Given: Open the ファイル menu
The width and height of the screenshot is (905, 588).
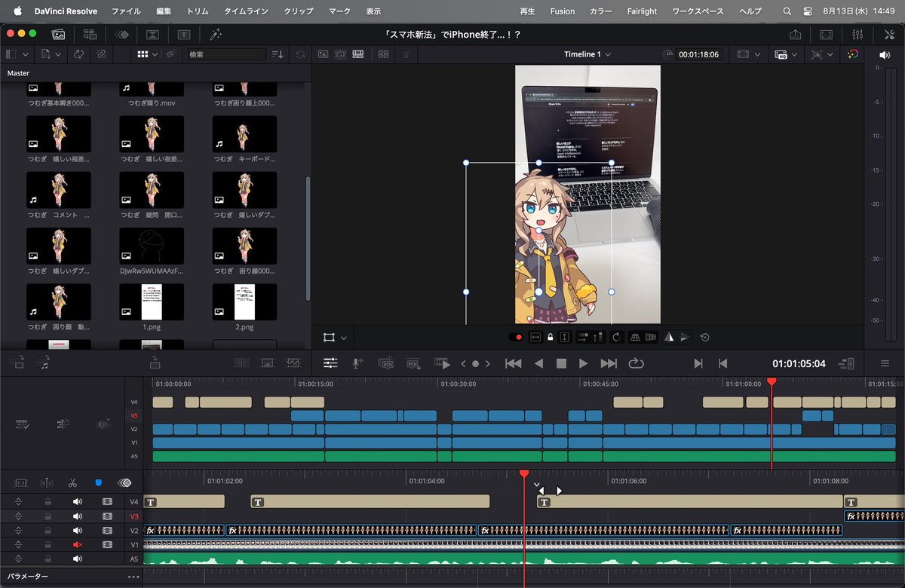Looking at the screenshot, I should [126, 11].
